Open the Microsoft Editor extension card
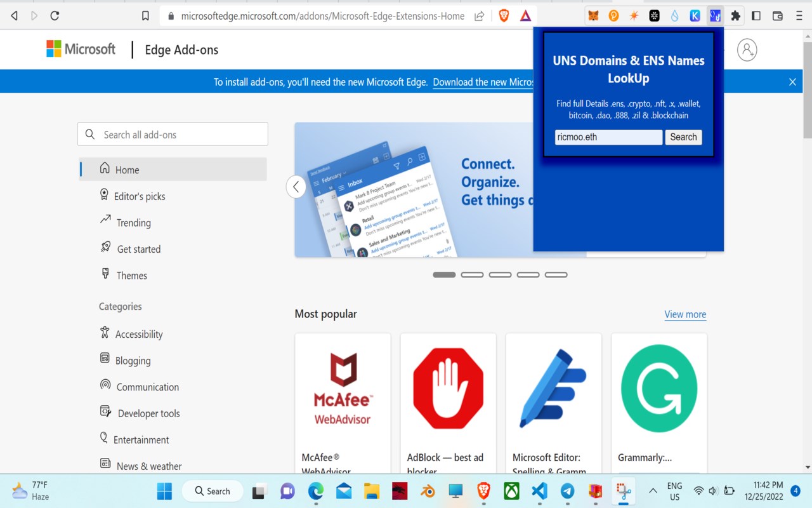 pos(553,403)
